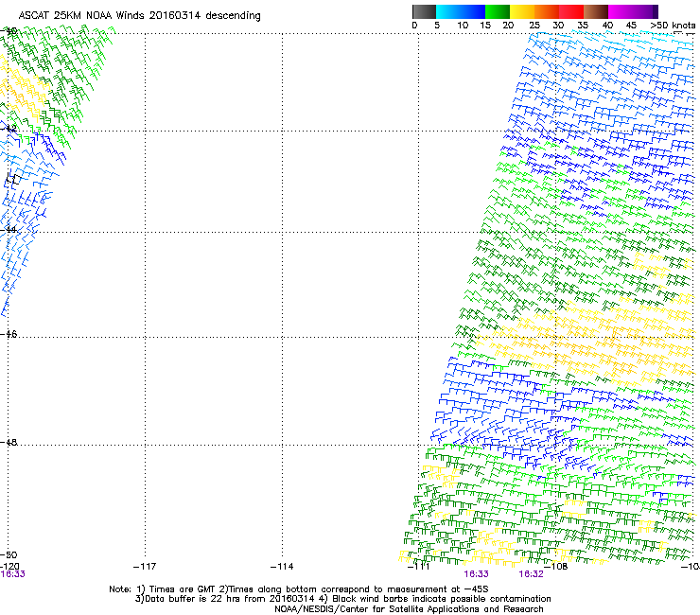Click legend tick label 35
700x615 pixels.
583,26
